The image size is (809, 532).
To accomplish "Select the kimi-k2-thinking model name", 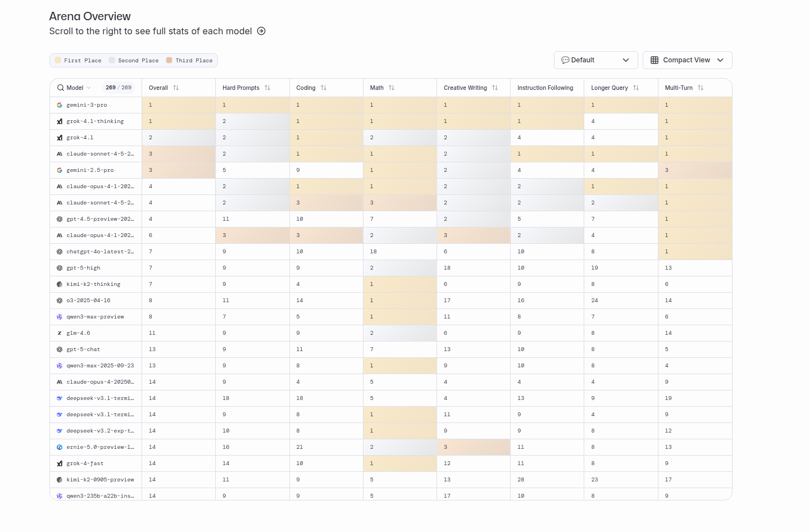I will [93, 284].
